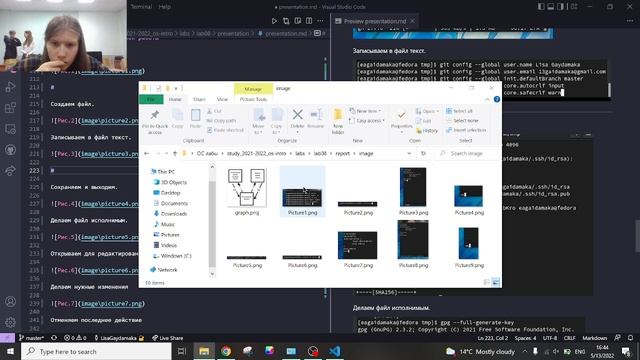Select the Preview presentation.md tab
Image resolution: width=640 pixels, height=360 pixels.
(374, 21)
